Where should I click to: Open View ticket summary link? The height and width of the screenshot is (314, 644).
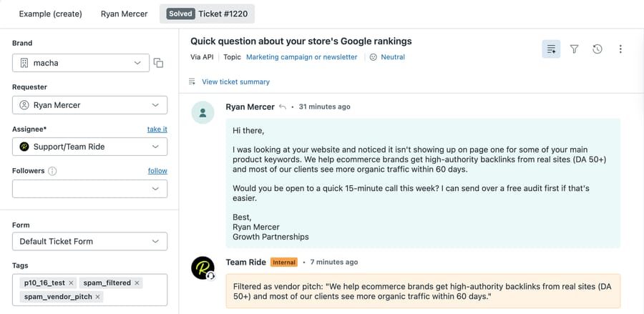pyautogui.click(x=235, y=82)
